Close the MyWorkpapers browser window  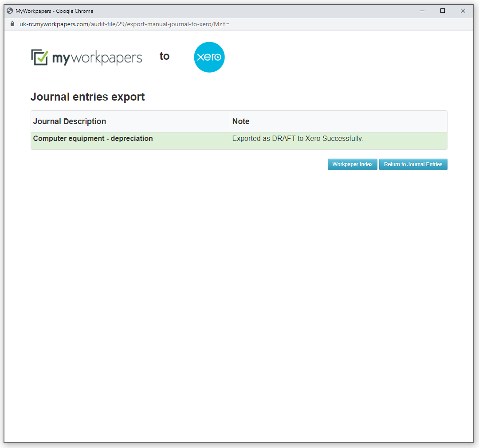coord(463,11)
